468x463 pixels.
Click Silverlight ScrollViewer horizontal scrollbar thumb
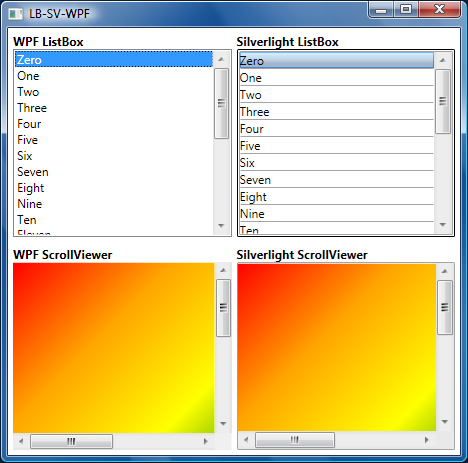coord(295,440)
